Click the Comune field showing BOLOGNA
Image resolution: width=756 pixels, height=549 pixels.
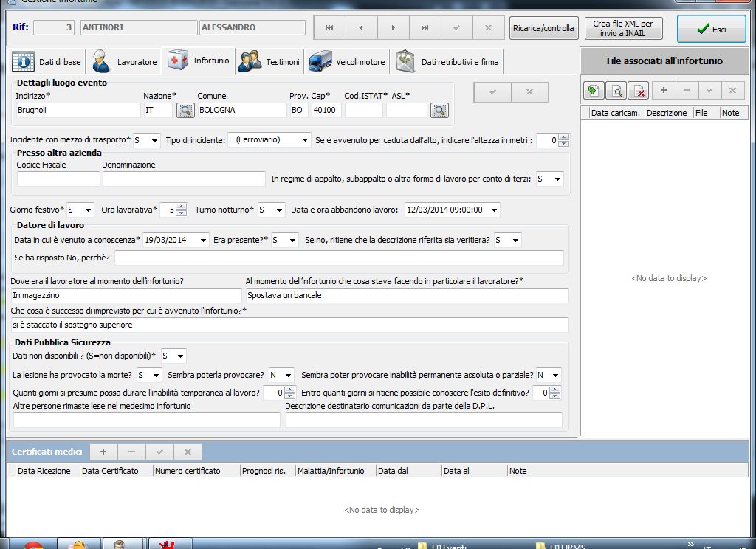click(242, 111)
